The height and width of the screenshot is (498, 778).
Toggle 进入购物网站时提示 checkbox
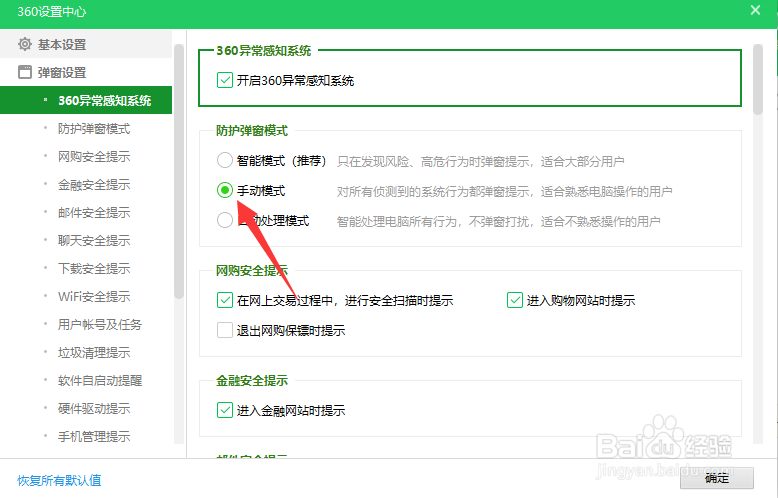tap(515, 300)
